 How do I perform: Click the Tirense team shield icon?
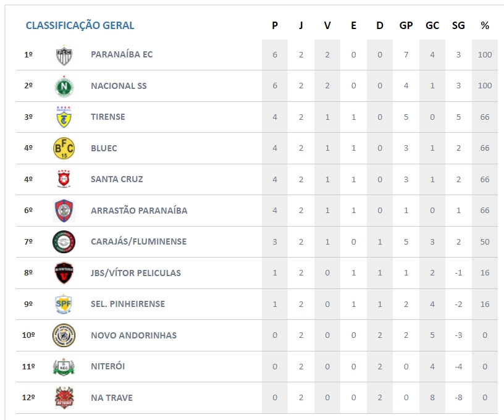pos(64,117)
